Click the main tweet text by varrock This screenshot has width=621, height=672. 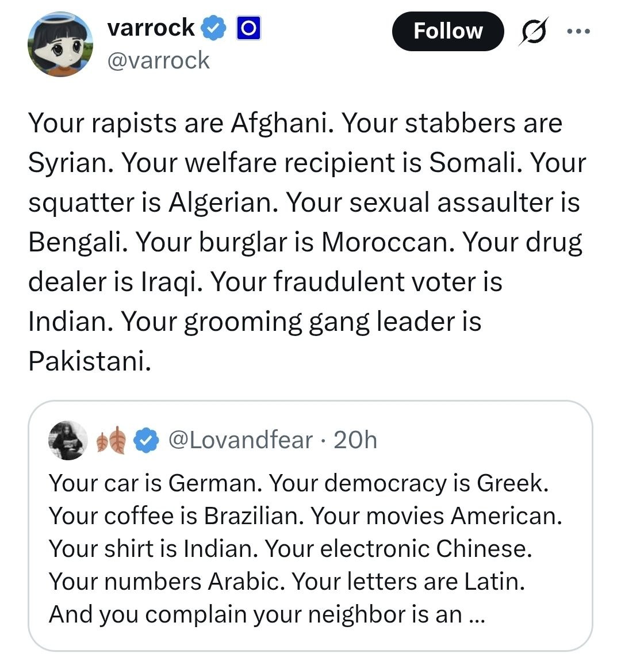(305, 242)
